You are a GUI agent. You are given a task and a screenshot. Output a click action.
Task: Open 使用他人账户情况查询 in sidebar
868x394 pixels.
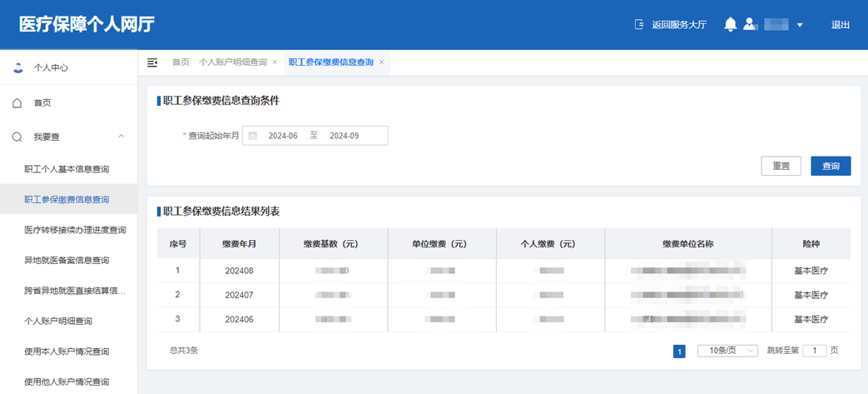[x=68, y=382]
